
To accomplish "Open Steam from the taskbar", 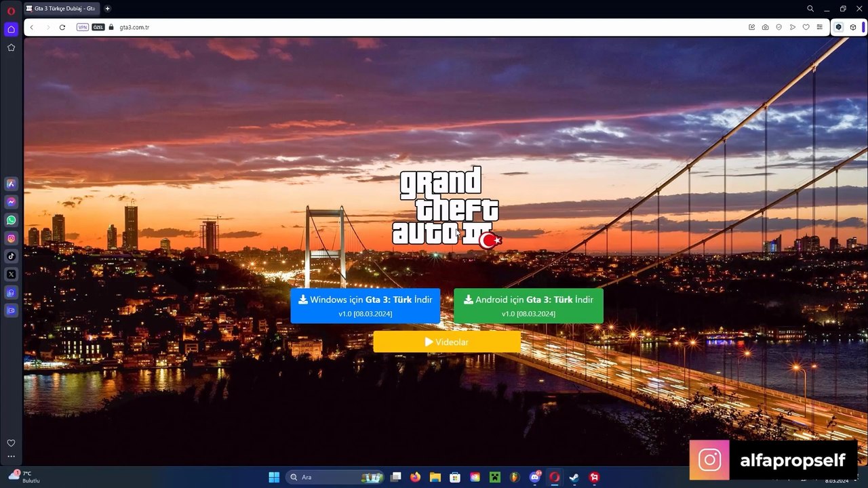I will click(574, 477).
